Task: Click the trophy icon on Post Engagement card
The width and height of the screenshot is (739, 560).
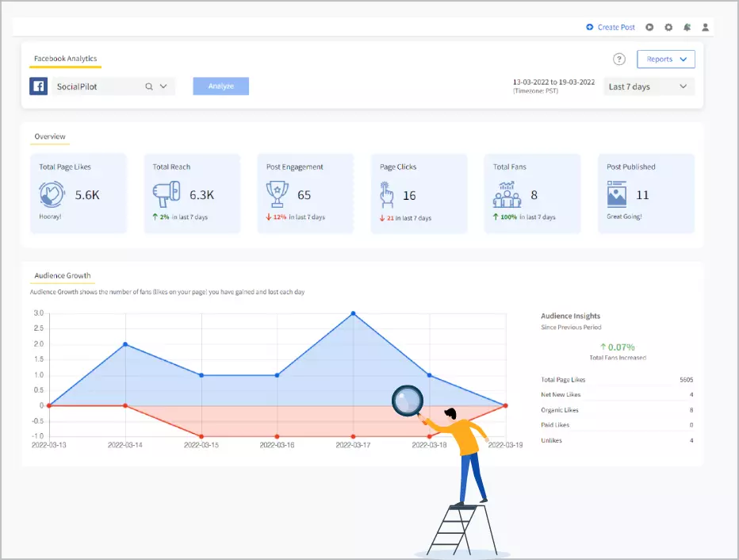Action: (278, 192)
